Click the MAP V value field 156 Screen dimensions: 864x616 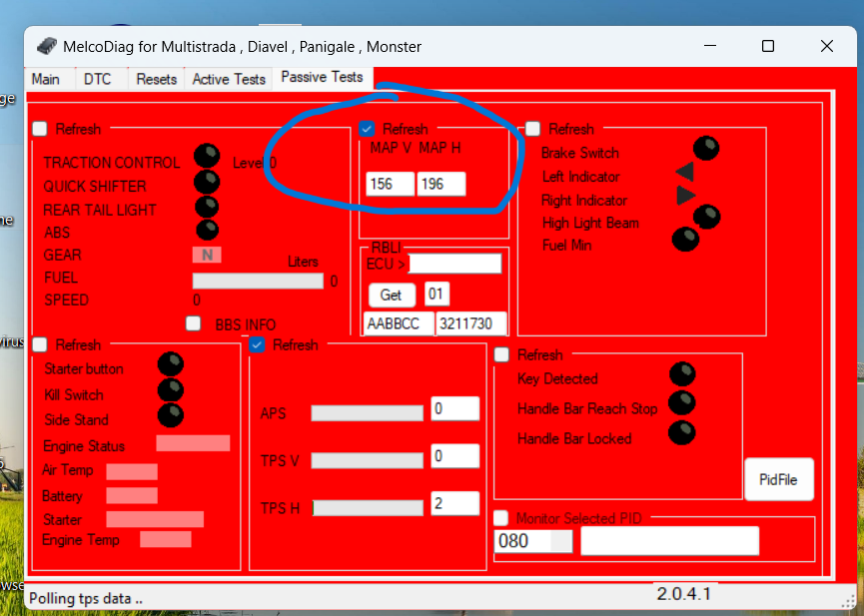[391, 184]
